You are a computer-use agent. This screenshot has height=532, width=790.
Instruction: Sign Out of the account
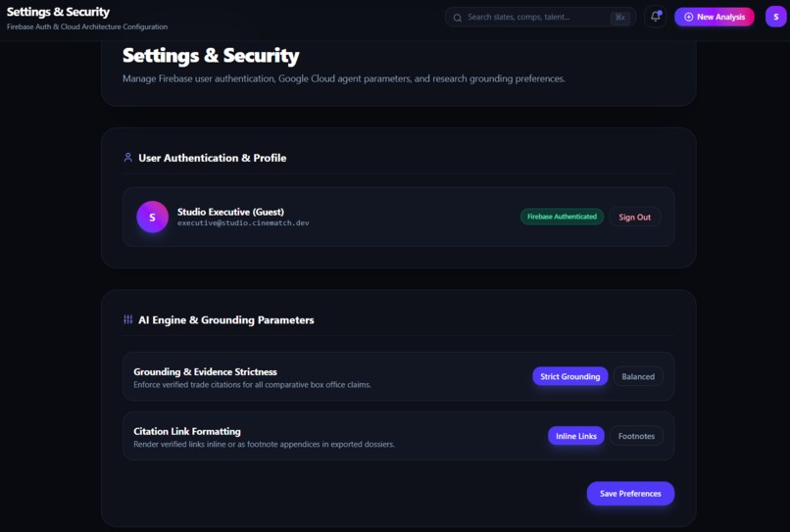pyautogui.click(x=634, y=218)
